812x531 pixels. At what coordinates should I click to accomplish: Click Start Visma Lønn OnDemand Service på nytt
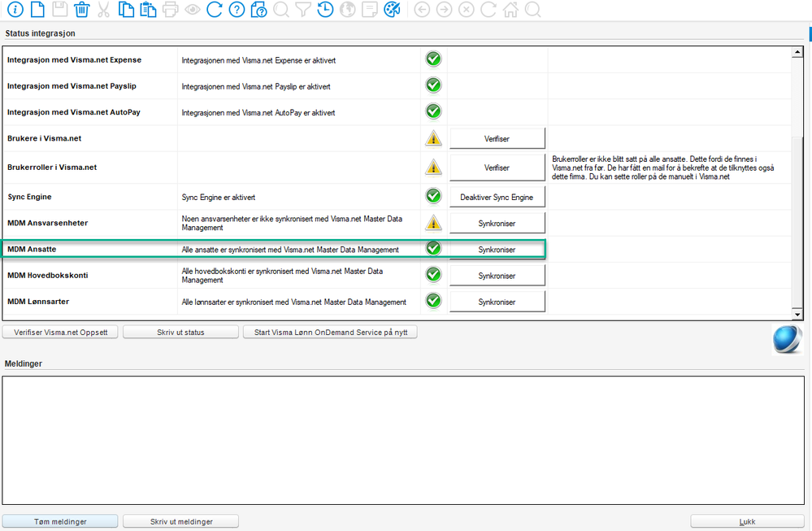click(x=330, y=332)
